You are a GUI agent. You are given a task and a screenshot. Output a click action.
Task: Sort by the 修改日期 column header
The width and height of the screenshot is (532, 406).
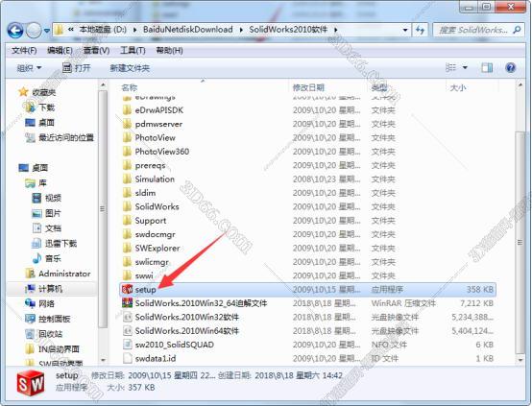308,88
